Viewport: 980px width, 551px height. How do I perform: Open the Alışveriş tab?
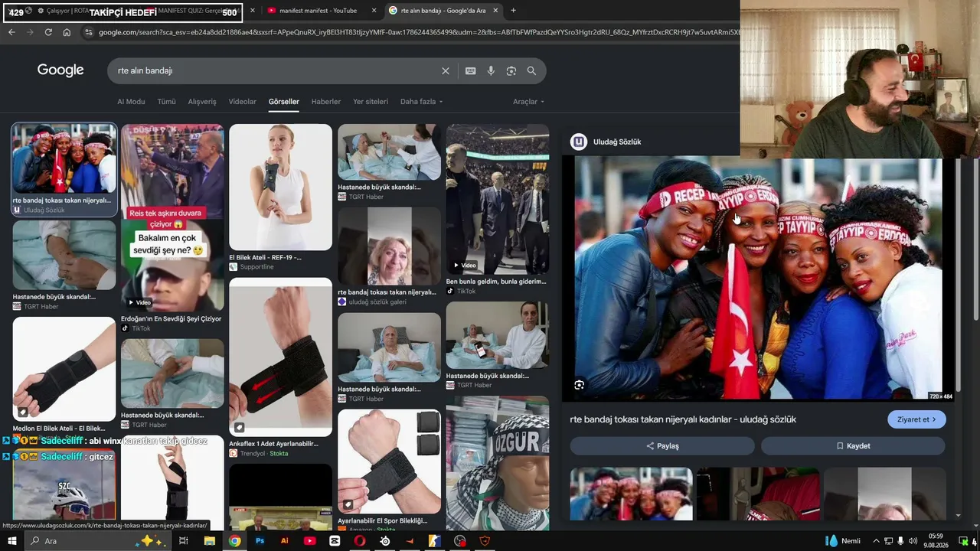tap(202, 102)
